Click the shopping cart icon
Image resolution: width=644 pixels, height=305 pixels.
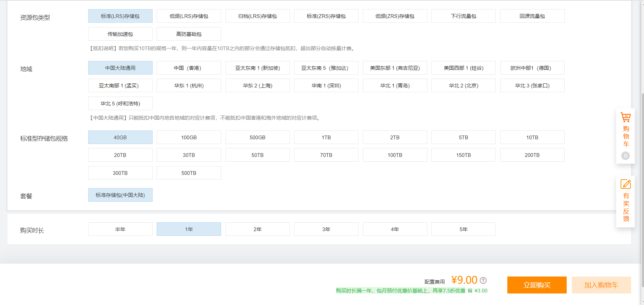[x=625, y=118]
